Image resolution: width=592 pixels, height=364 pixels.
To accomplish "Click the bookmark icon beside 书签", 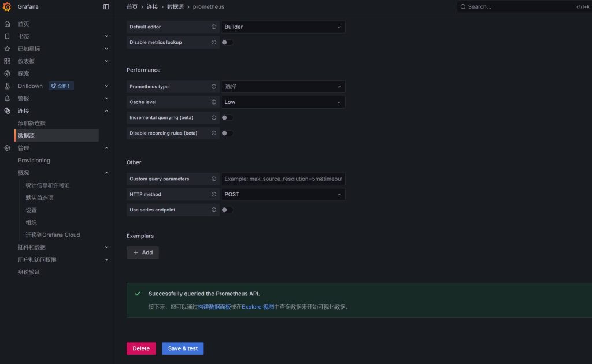I will coord(7,36).
